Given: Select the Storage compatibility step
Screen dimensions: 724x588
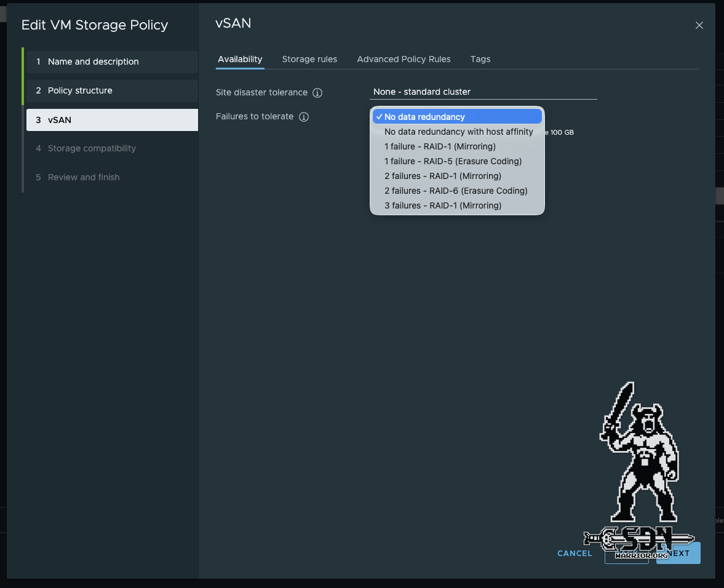Looking at the screenshot, I should click(90, 148).
